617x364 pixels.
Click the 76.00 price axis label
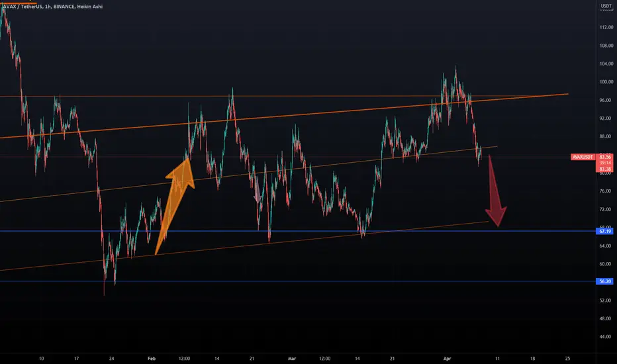click(605, 191)
